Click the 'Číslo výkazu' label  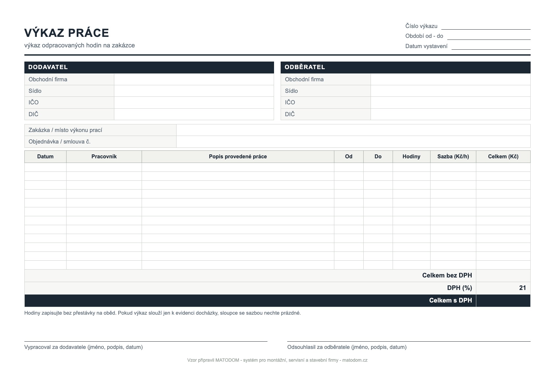pos(421,26)
